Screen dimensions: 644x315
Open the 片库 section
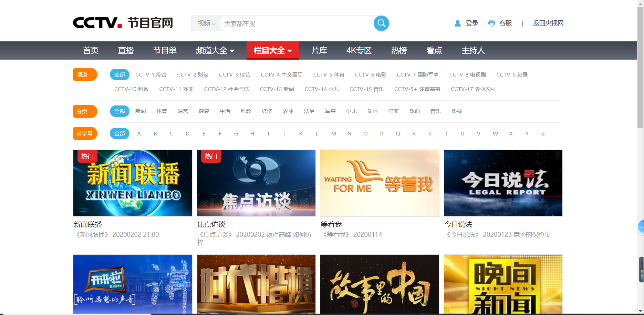pyautogui.click(x=319, y=50)
